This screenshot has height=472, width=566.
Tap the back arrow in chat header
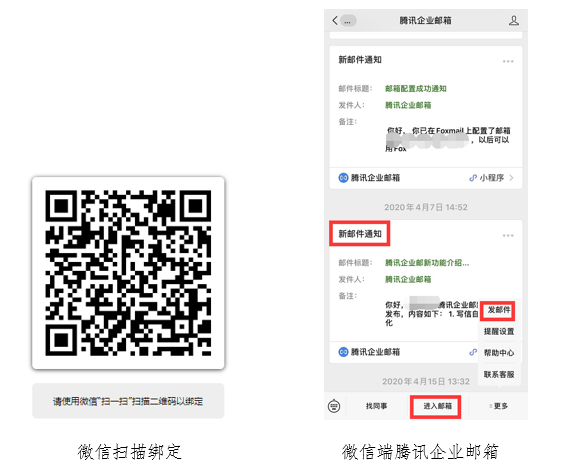click(x=335, y=20)
